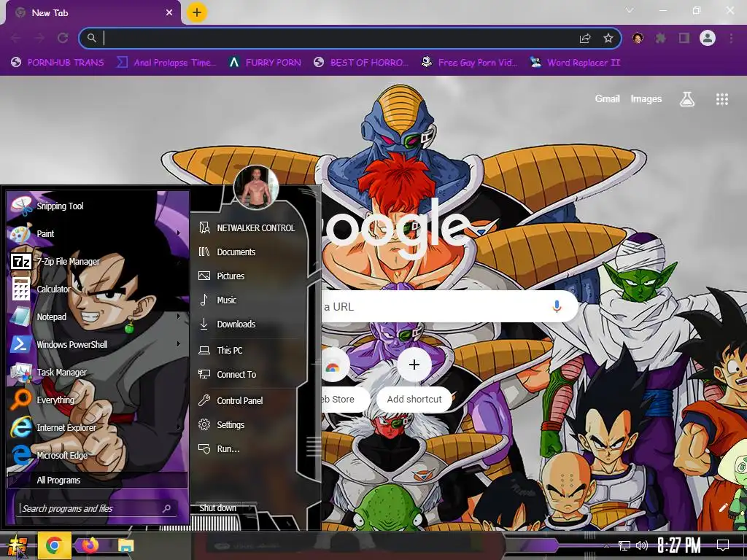The height and width of the screenshot is (560, 747).
Task: Open the Gmail link
Action: (x=607, y=98)
